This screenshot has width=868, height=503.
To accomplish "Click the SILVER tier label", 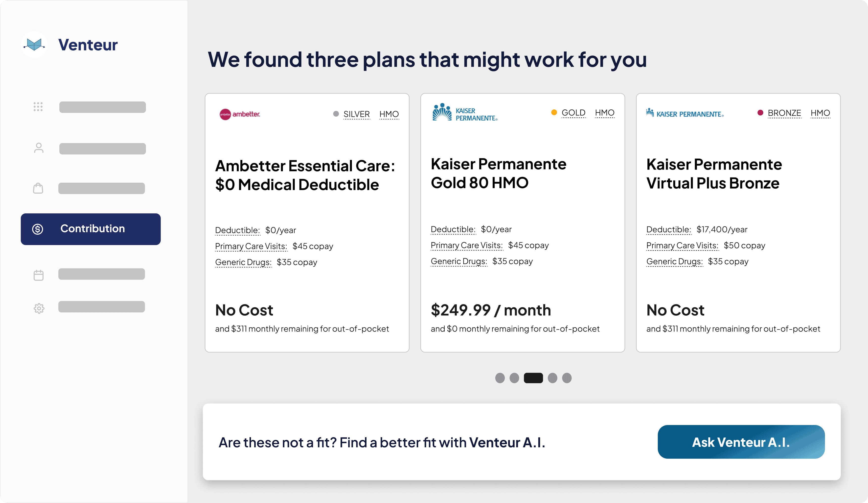I will pos(357,114).
